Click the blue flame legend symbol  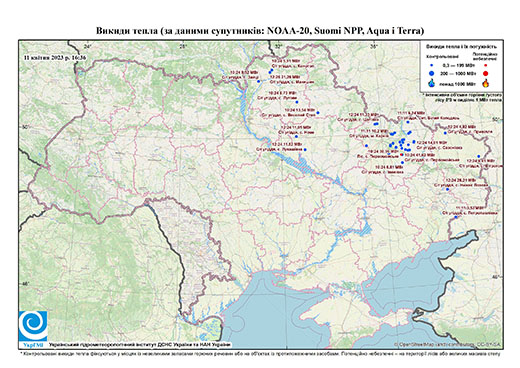pos(431,83)
